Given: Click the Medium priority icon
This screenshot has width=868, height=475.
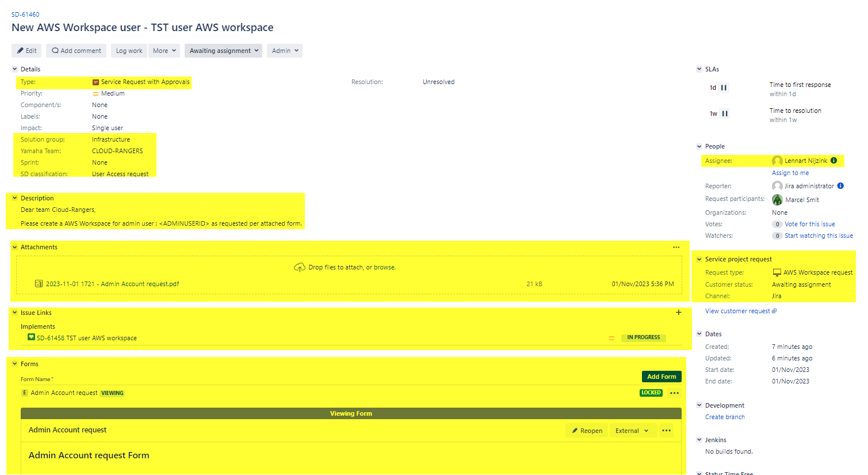Looking at the screenshot, I should tap(95, 94).
